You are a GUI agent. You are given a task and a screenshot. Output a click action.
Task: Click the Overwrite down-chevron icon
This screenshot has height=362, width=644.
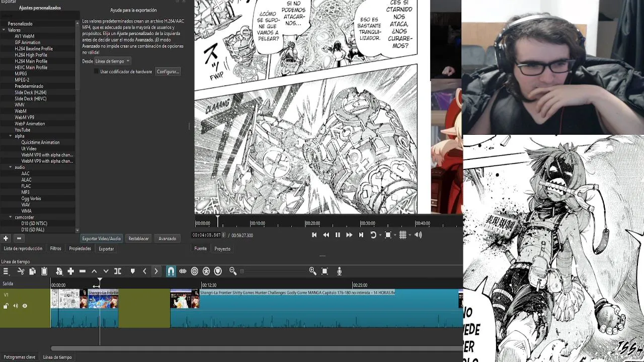[106, 271]
